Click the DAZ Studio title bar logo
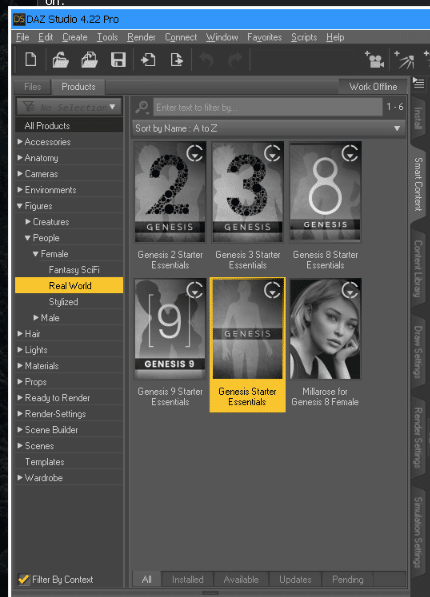The width and height of the screenshot is (430, 597). (19, 19)
